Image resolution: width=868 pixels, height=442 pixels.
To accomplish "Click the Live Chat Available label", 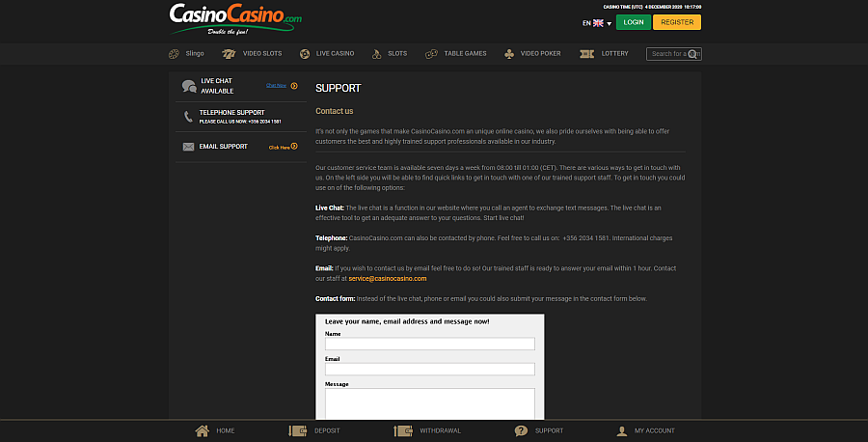I will click(x=217, y=86).
